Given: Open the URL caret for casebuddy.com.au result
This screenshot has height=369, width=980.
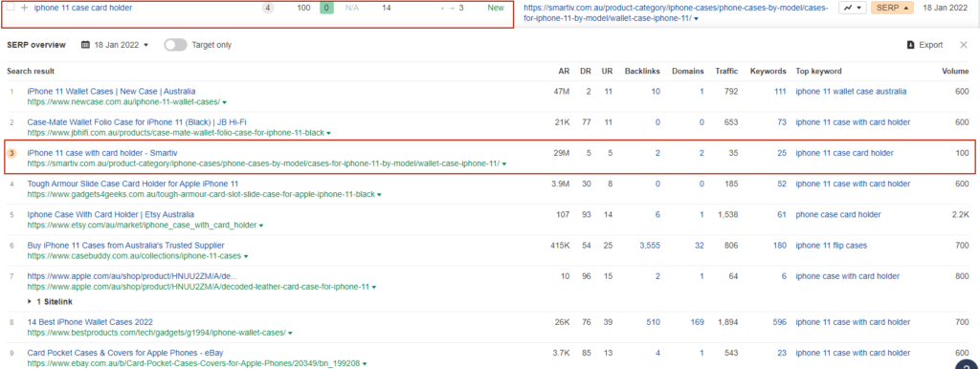Looking at the screenshot, I should coord(246,256).
